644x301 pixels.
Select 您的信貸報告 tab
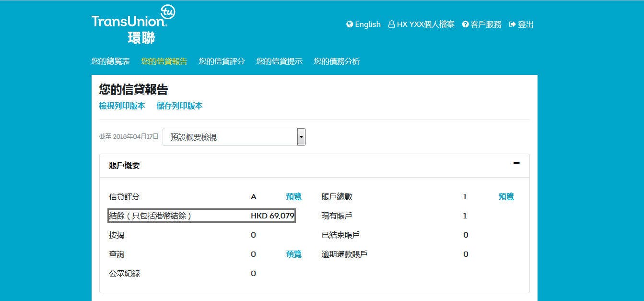pyautogui.click(x=164, y=61)
